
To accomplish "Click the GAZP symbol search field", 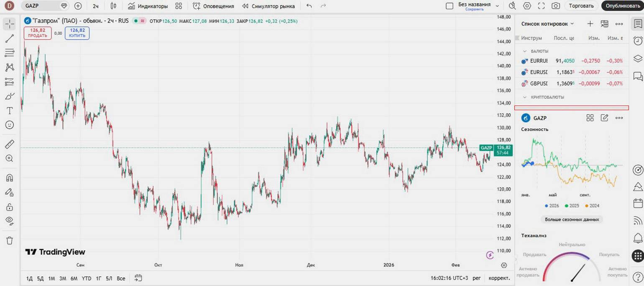I will click(41, 6).
